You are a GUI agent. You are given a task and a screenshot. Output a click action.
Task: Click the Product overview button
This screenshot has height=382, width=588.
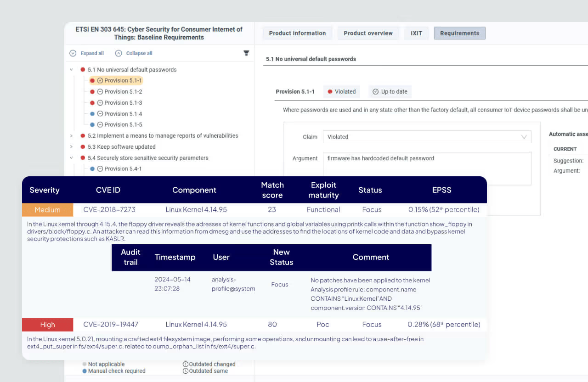368,33
